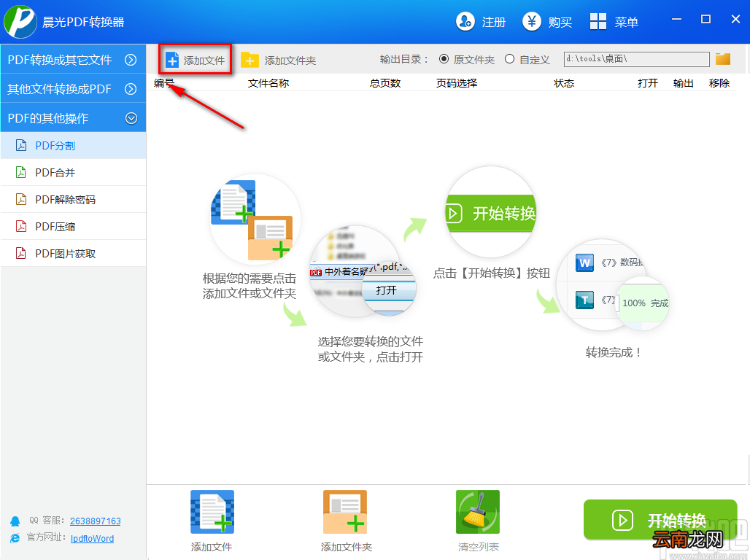The width and height of the screenshot is (750, 560).
Task: Click the 购买 yen icon
Action: click(x=531, y=22)
